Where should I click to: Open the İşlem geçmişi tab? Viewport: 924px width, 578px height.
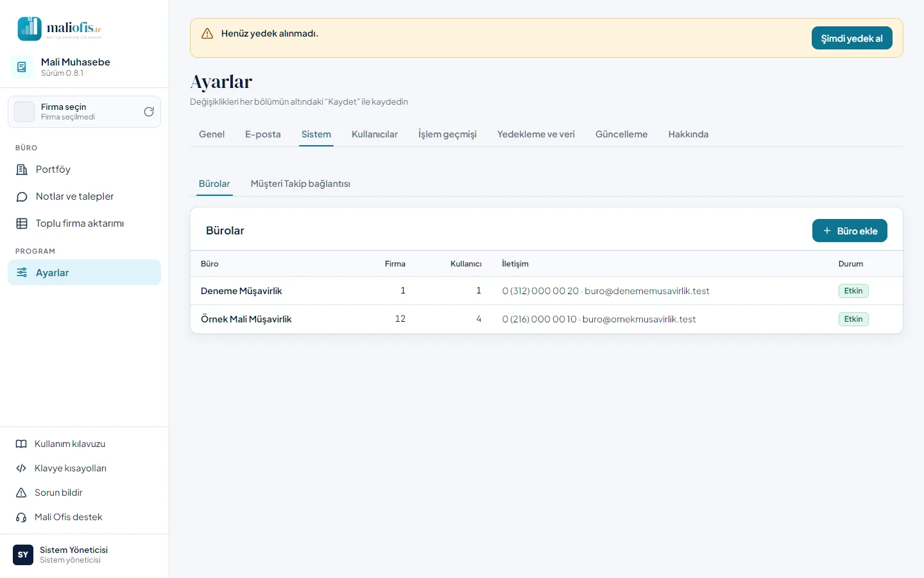(x=447, y=134)
